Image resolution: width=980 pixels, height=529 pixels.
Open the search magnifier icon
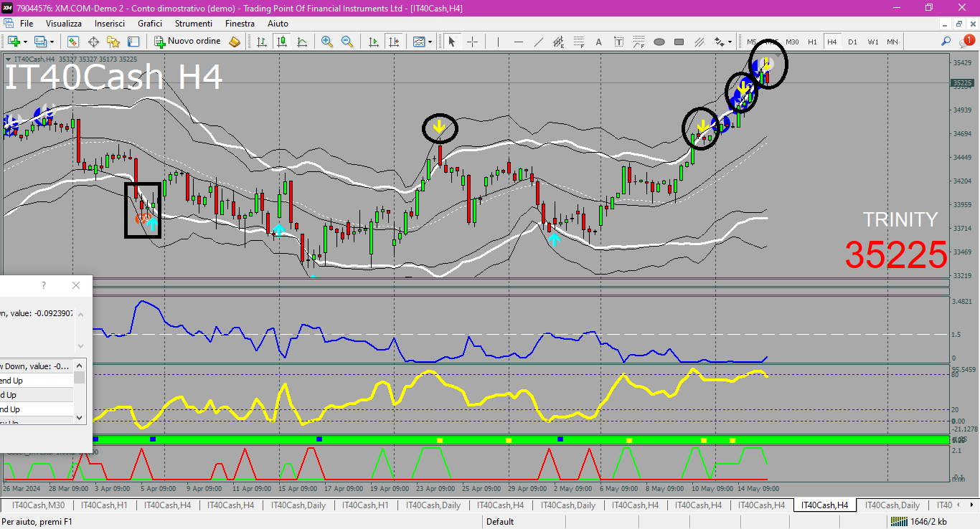point(946,42)
